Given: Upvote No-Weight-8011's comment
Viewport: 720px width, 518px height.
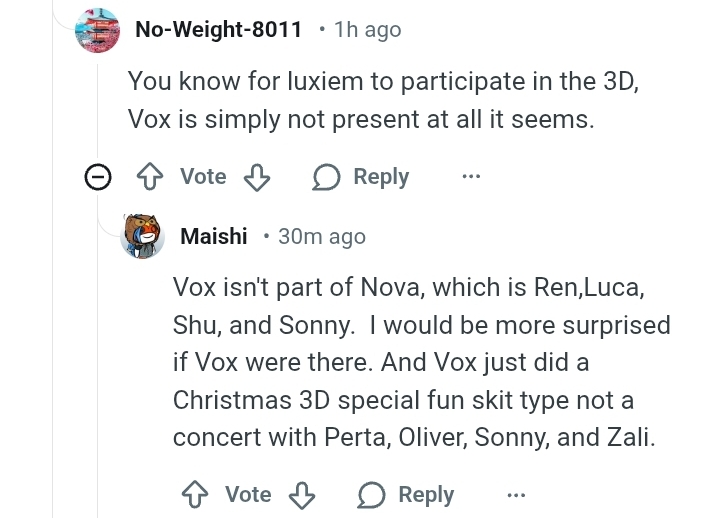Looking at the screenshot, I should pyautogui.click(x=150, y=177).
